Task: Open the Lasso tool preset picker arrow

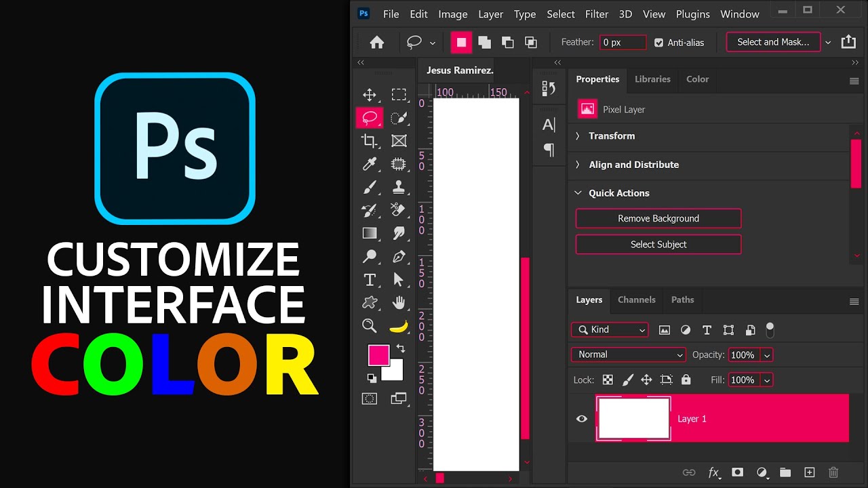Action: point(432,43)
